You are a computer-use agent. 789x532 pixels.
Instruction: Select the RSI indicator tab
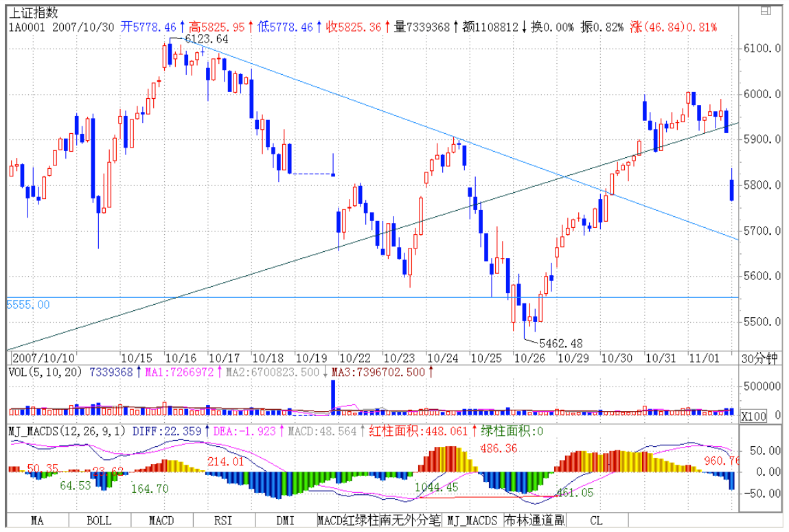223,520
